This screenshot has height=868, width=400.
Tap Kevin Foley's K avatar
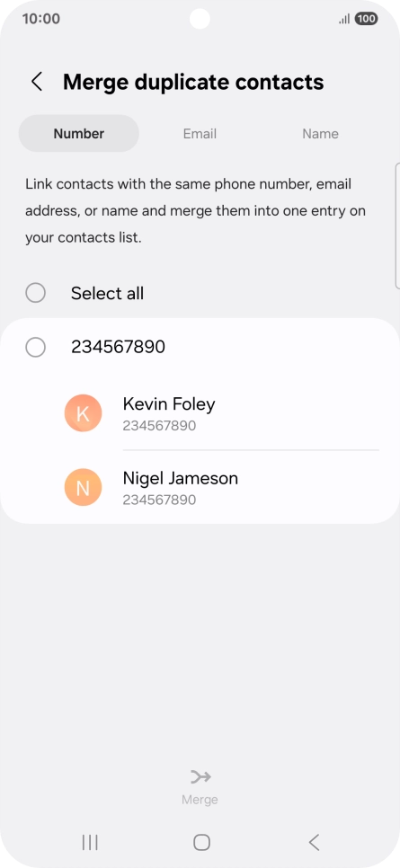[83, 413]
